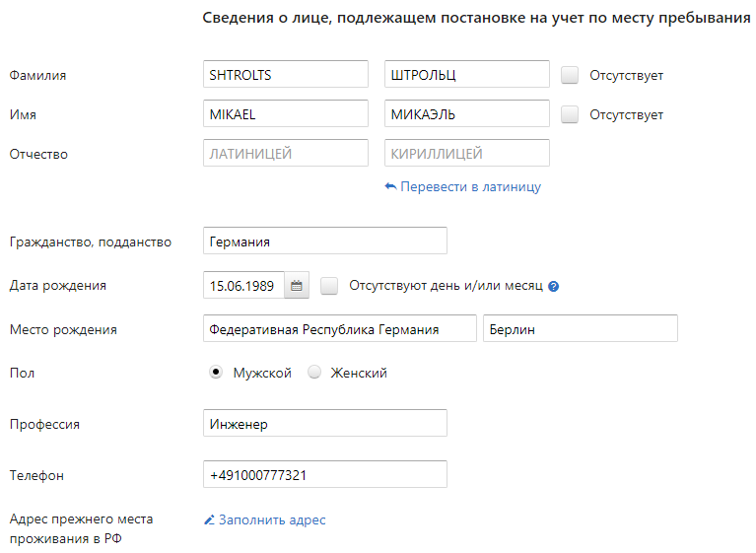Enable Отсутствуют день и/или месяц checkbox
The width and height of the screenshot is (756, 553).
[329, 286]
